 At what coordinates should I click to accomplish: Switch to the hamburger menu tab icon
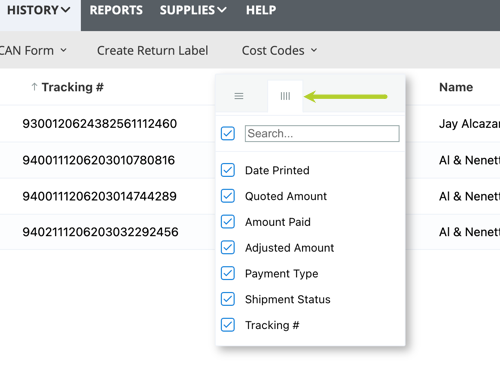click(239, 96)
